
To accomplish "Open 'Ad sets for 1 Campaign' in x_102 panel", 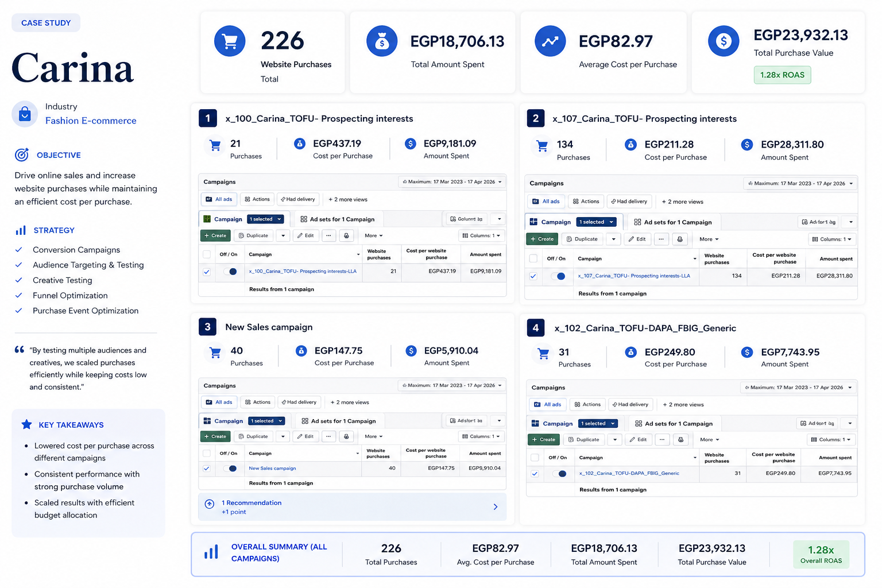I will [674, 424].
